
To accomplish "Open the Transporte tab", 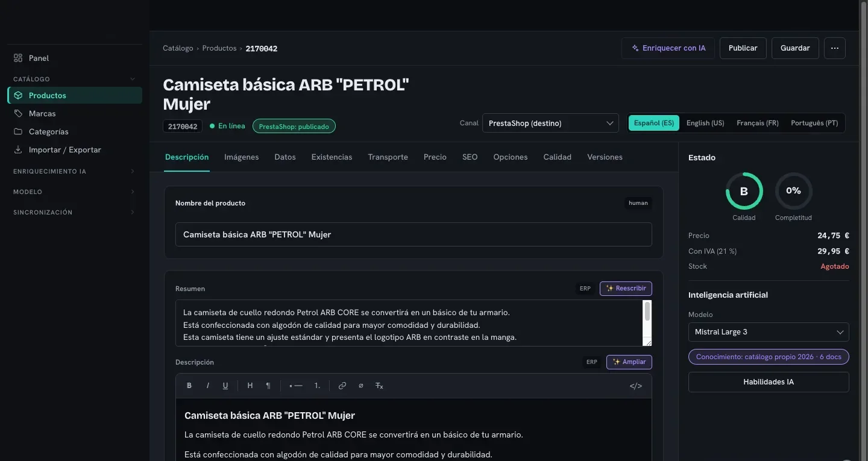I will click(388, 157).
